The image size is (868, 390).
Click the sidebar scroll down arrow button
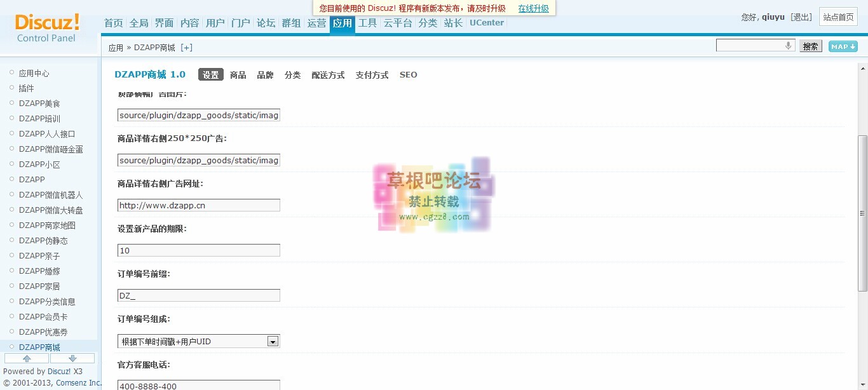tap(72, 358)
